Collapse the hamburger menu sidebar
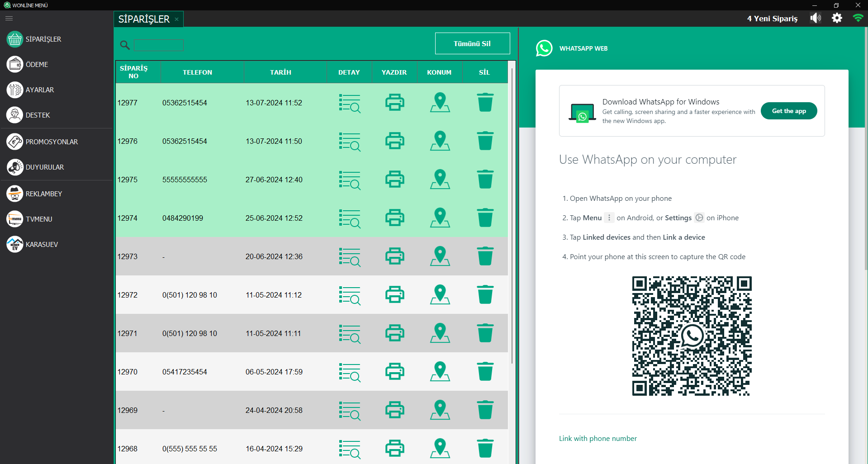 click(9, 19)
